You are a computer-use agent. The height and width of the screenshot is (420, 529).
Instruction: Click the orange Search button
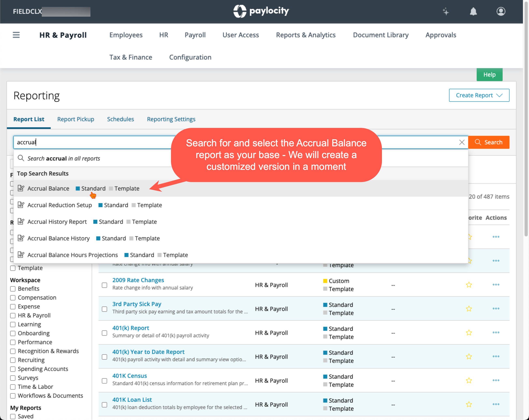point(488,142)
